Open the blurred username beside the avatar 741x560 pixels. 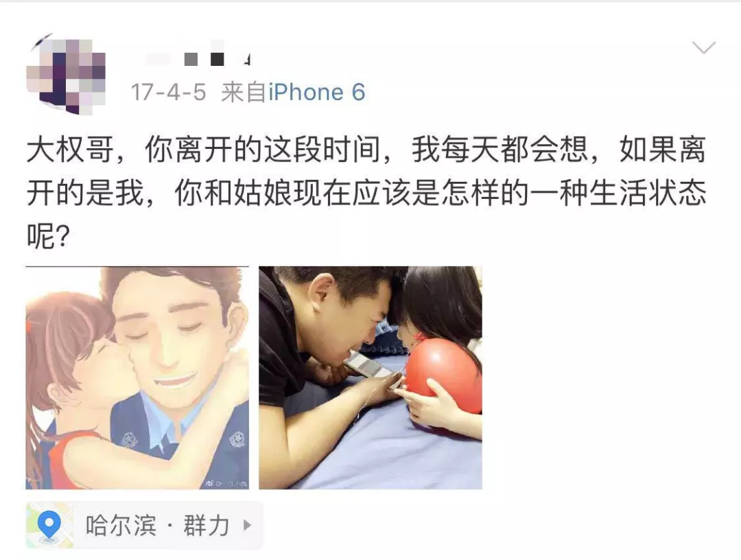point(198,59)
